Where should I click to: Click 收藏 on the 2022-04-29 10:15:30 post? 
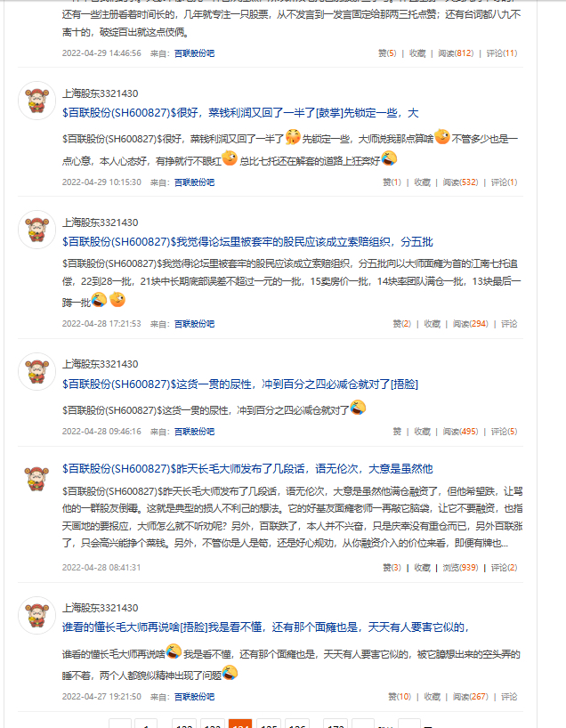(422, 182)
